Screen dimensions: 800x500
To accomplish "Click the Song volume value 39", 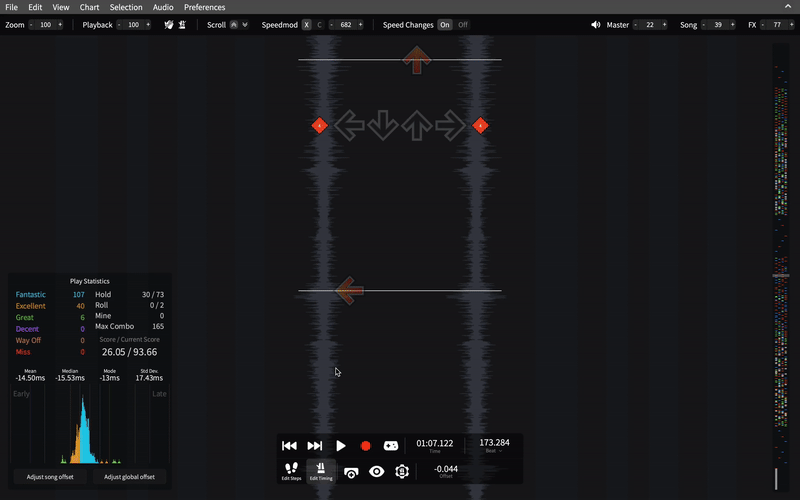I will coord(718,24).
